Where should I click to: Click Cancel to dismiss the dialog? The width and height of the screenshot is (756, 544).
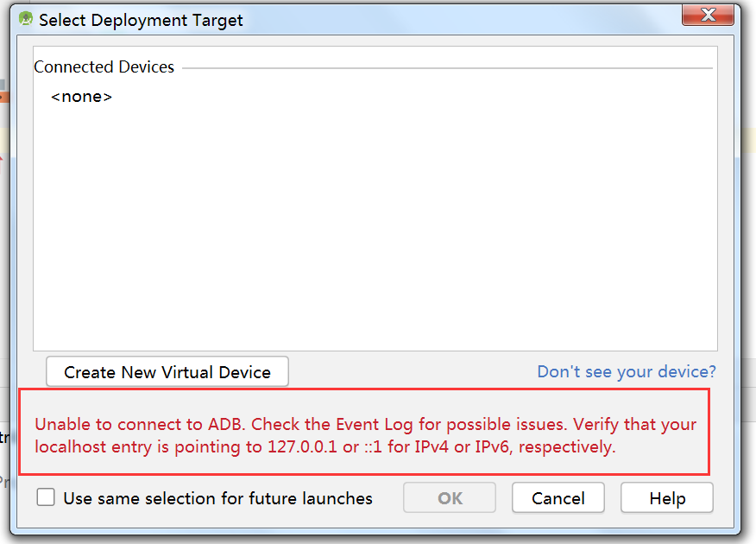click(558, 497)
